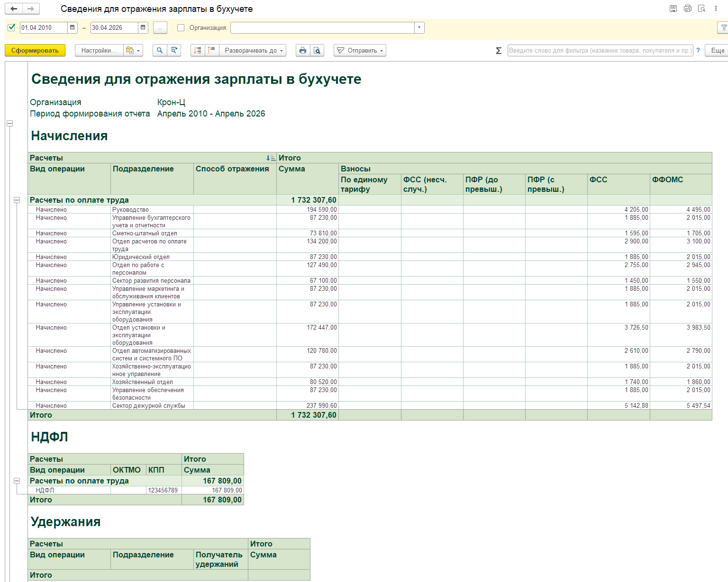Image resolution: width=728 pixels, height=582 pixels.
Task: Collapse Расчеты по оплате труда group in НДФЛ
Action: (x=17, y=481)
